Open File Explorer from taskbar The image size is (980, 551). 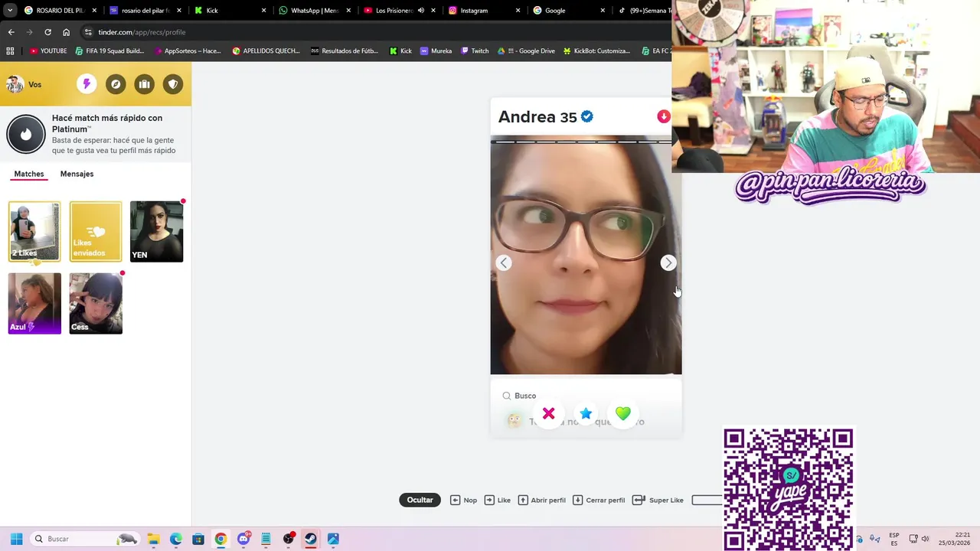[x=153, y=539]
